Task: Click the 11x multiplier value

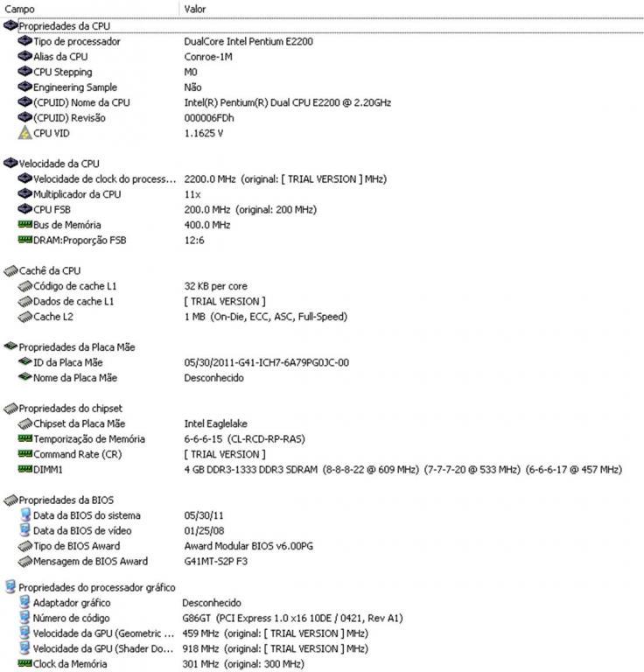Action: (192, 194)
